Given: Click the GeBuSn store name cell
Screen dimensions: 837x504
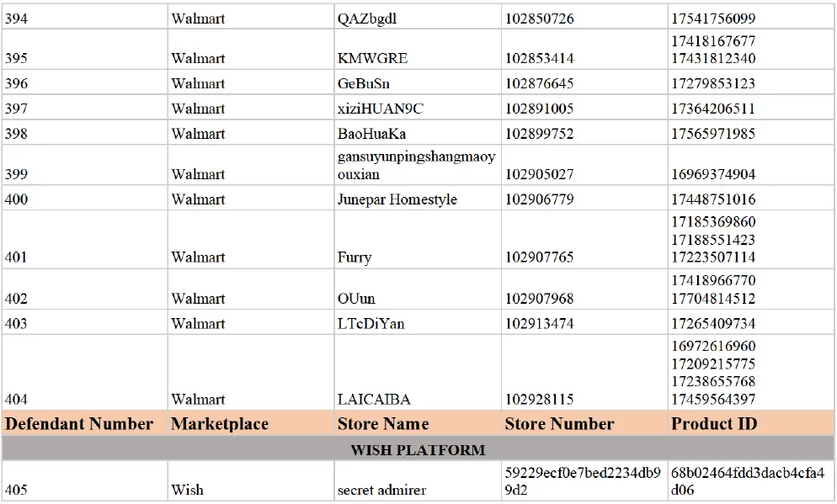Looking at the screenshot, I should [364, 83].
